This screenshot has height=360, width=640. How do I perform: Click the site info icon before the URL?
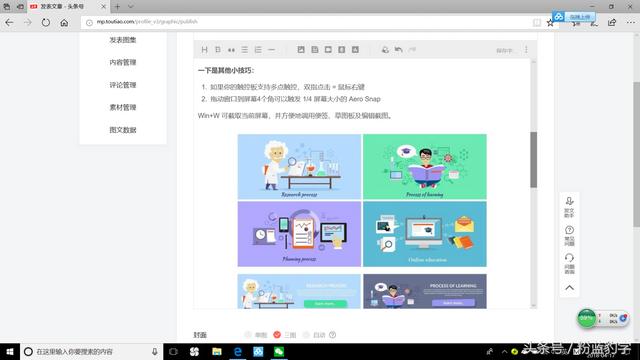[89, 23]
